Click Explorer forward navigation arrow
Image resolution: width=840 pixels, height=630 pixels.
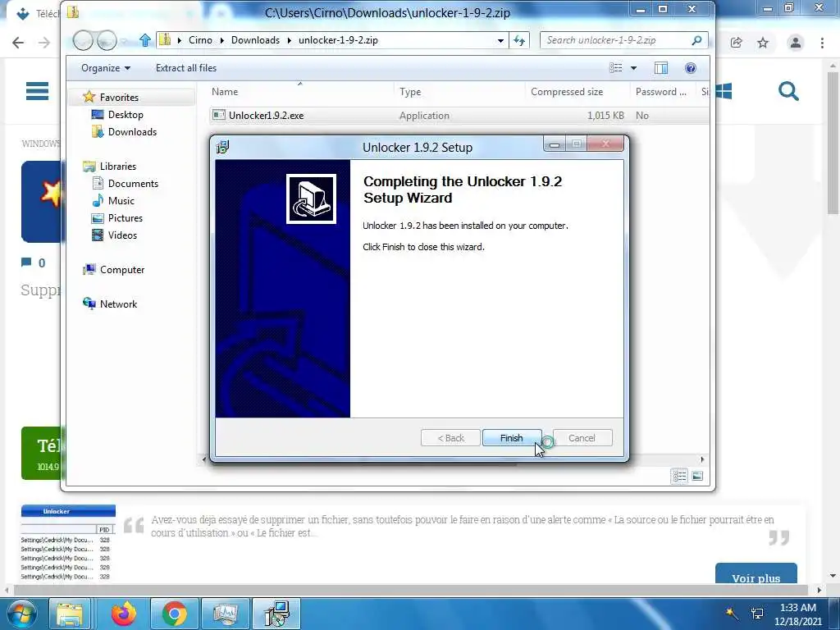coord(107,40)
